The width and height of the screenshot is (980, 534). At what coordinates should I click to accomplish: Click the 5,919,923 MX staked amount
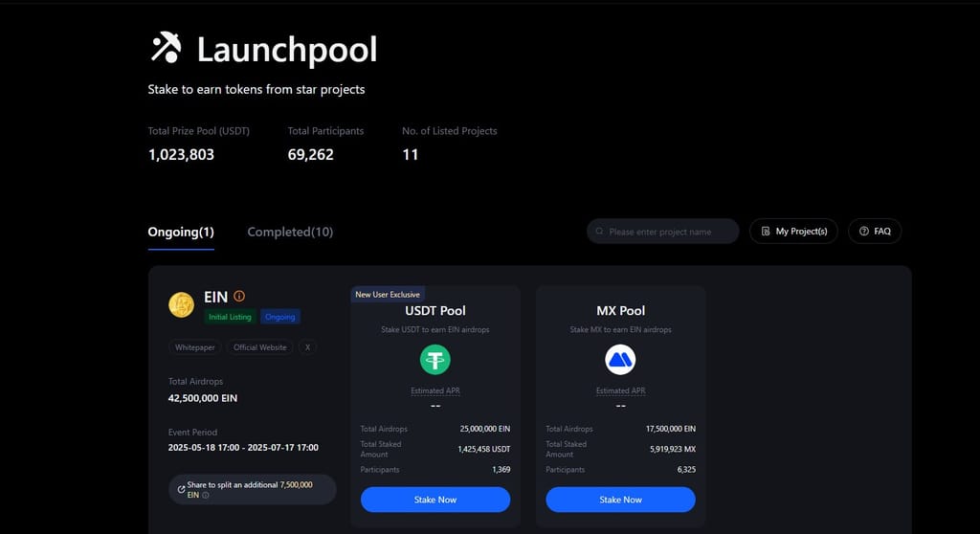click(x=673, y=449)
